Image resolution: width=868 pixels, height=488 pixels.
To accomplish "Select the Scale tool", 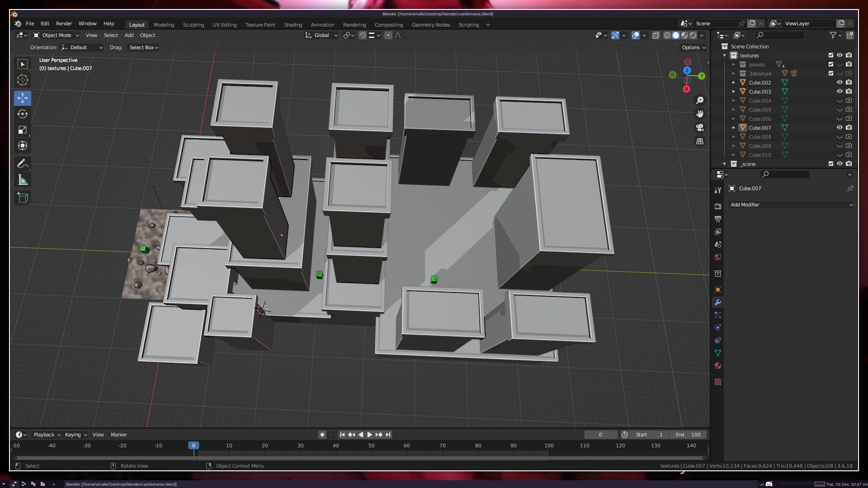I will click(23, 130).
